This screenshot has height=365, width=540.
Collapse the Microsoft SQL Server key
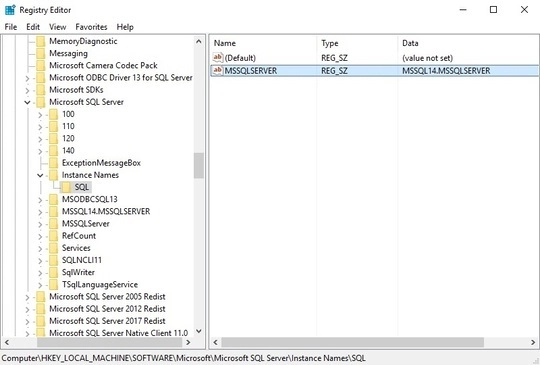27,102
